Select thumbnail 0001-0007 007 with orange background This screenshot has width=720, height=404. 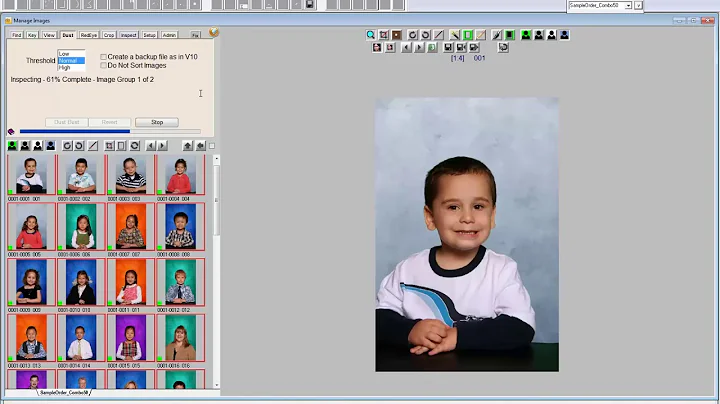click(131, 227)
